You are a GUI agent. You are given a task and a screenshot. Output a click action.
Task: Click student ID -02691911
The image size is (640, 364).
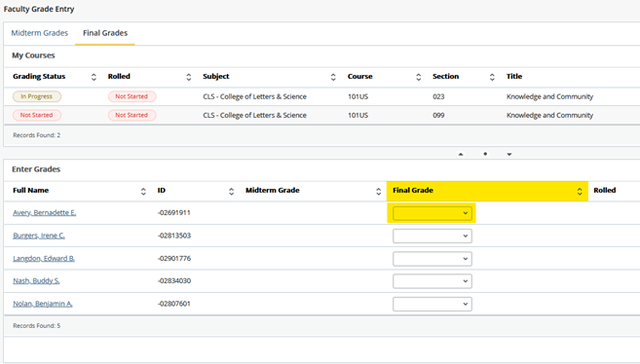[x=173, y=213]
